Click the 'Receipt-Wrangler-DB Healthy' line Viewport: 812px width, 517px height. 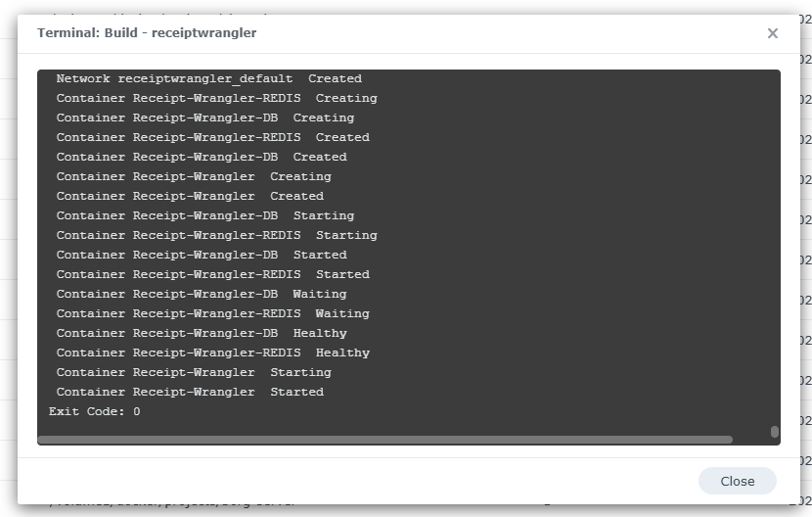pos(201,333)
